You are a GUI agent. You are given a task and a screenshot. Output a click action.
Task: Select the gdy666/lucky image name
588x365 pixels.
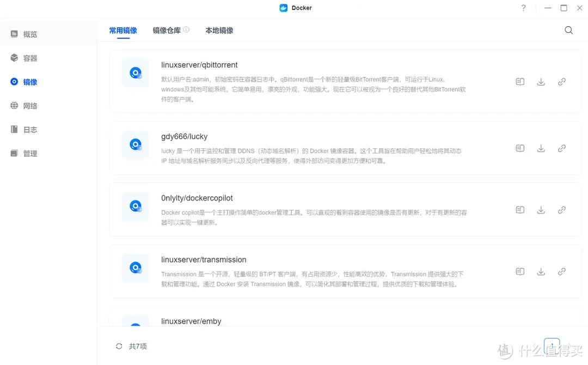coord(184,136)
